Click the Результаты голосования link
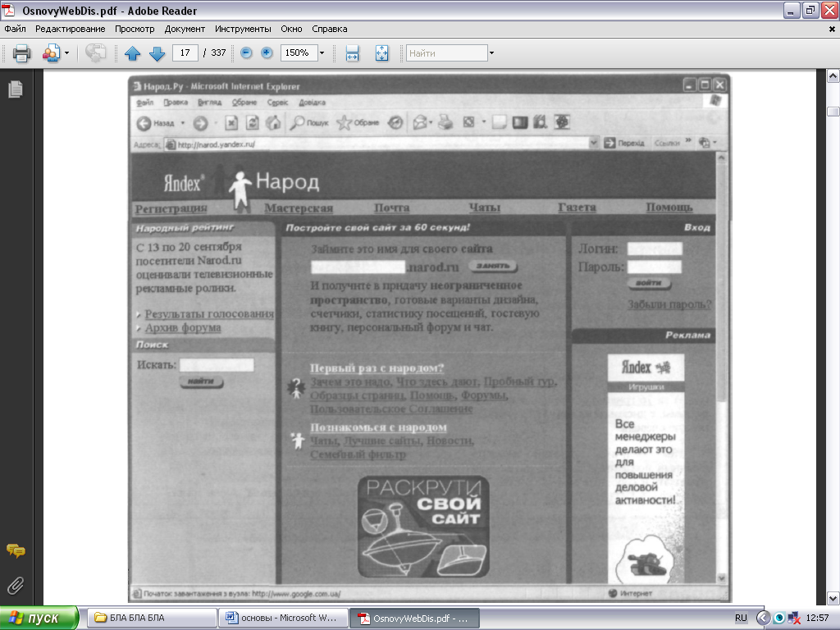This screenshot has width=840, height=630. (209, 314)
